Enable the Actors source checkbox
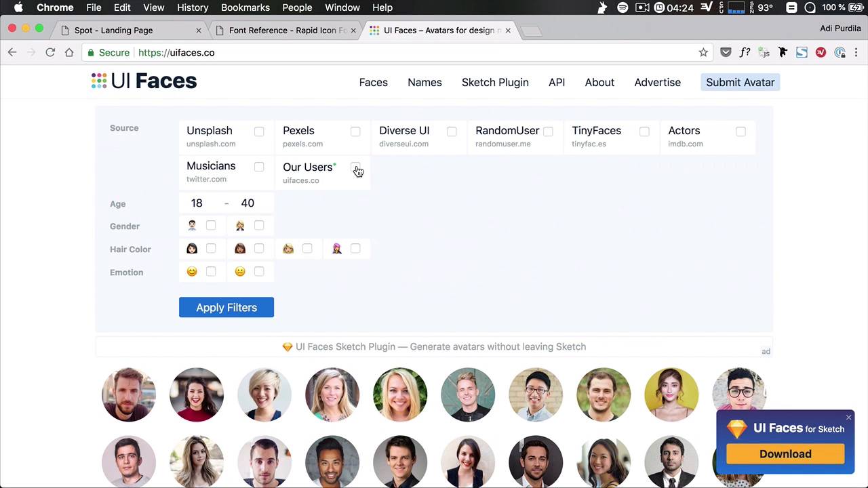 [741, 131]
